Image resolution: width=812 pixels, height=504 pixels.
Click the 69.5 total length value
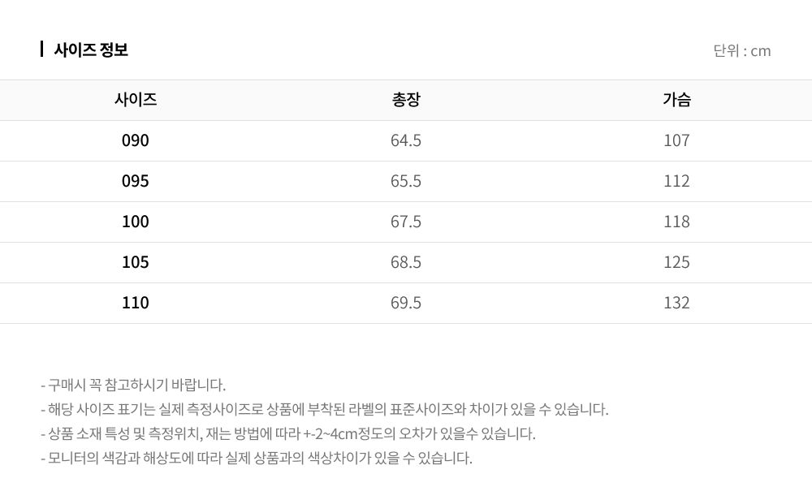(406, 303)
